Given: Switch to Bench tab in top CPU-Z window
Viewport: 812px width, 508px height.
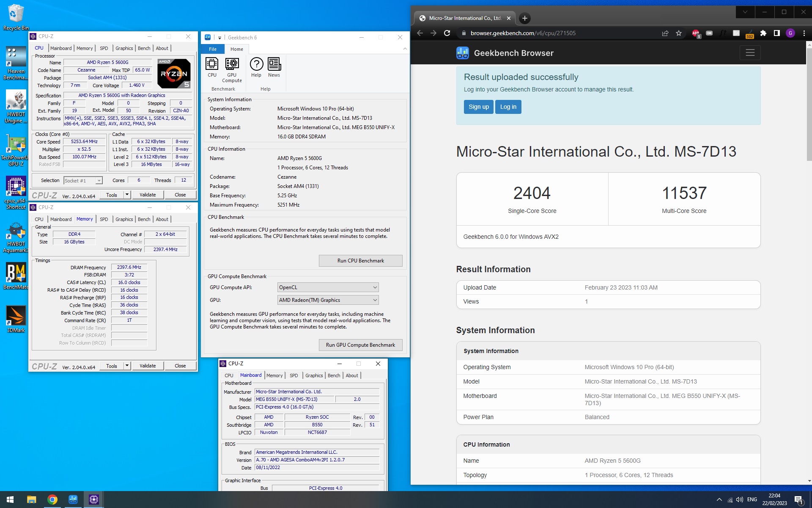Looking at the screenshot, I should tap(144, 48).
